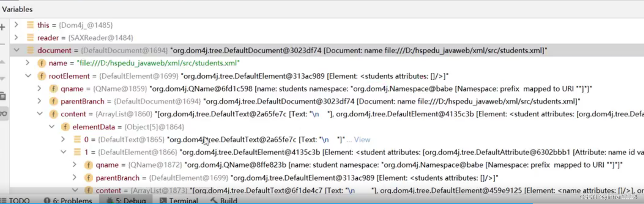Collapse the elementData node

click(52, 127)
